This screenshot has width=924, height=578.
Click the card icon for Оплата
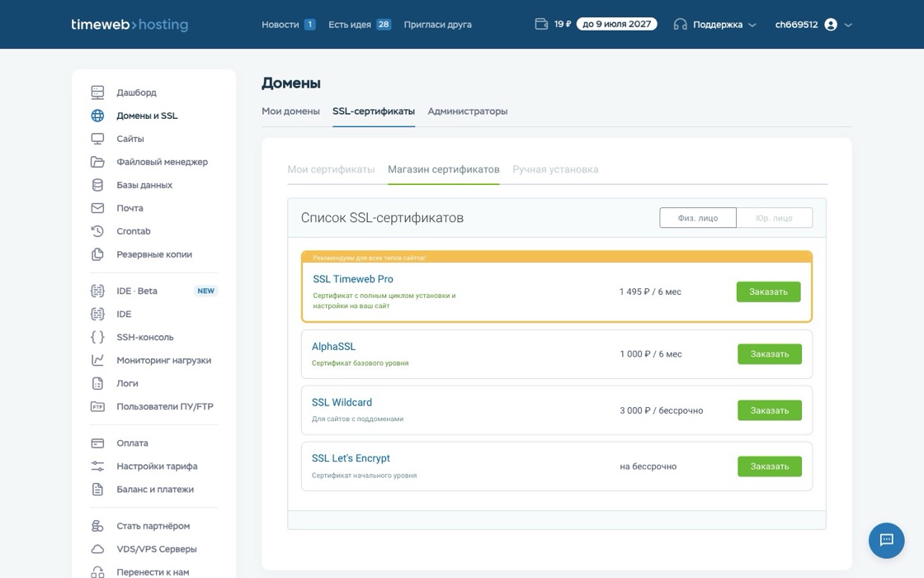pyautogui.click(x=97, y=443)
